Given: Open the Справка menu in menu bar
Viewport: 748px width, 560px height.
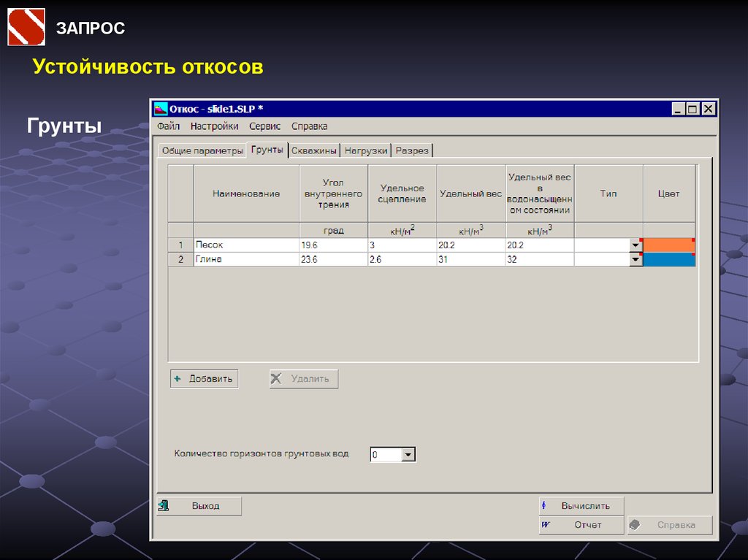Looking at the screenshot, I should click(x=309, y=126).
